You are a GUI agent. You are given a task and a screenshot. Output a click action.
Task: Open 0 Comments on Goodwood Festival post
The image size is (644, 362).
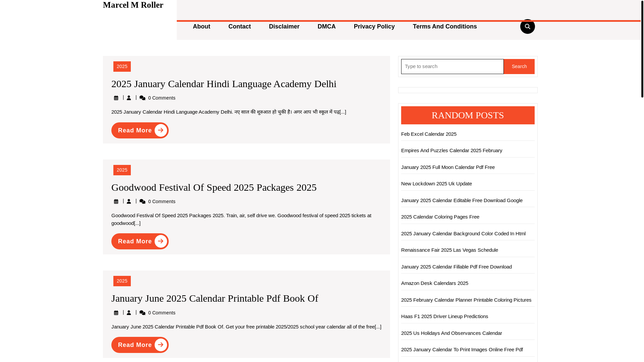pos(162,201)
